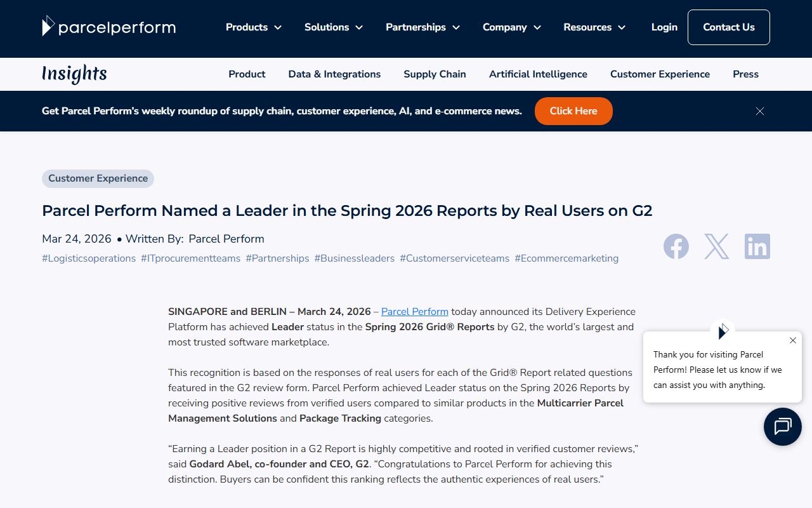
Task: Open the Login page
Action: pos(664,27)
